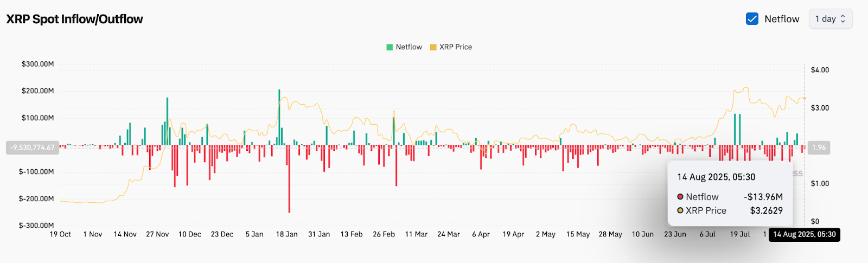The image size is (868, 263).
Task: Select the "19 Oct" x-axis date label
Action: click(60, 234)
